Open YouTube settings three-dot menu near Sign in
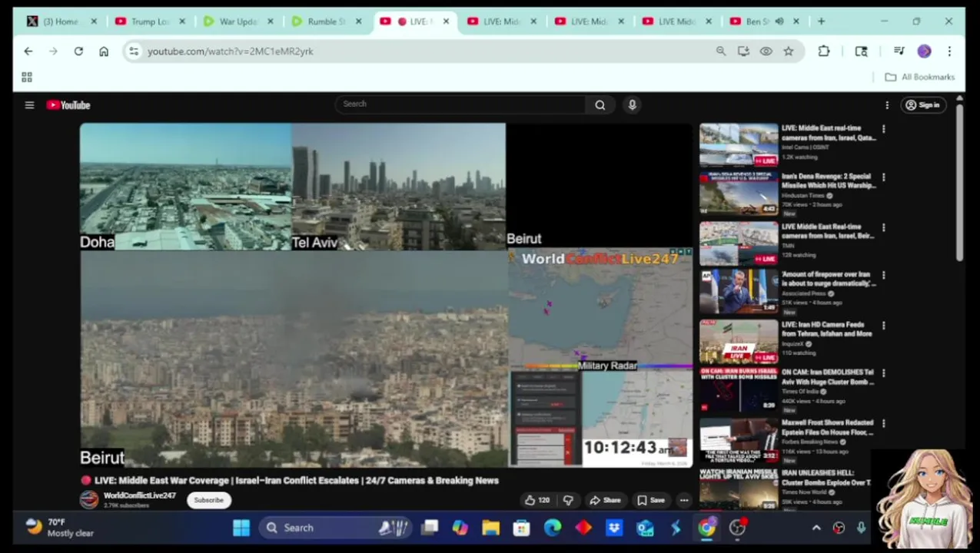This screenshot has width=980, height=553. [887, 105]
